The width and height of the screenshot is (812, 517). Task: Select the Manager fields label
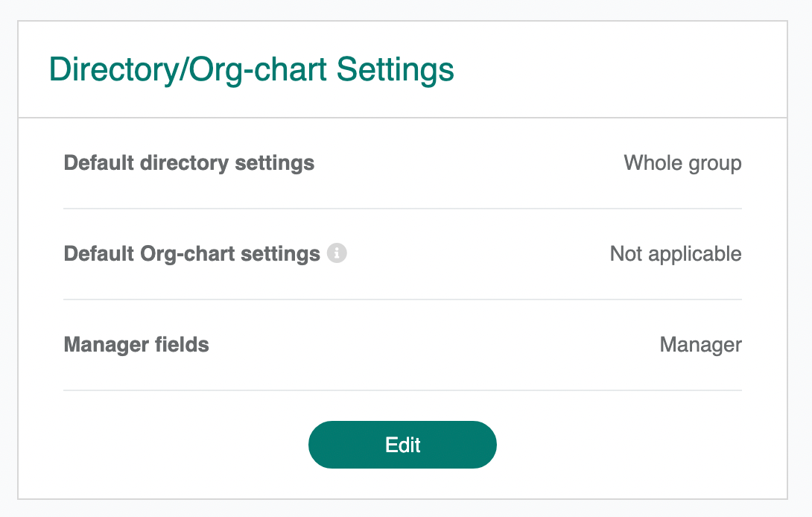136,345
